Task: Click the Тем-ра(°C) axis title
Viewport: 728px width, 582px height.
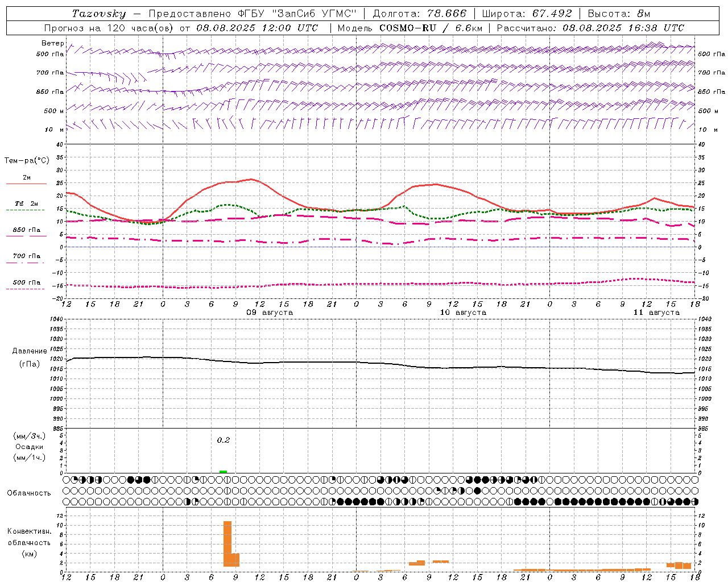Action: pos(27,161)
